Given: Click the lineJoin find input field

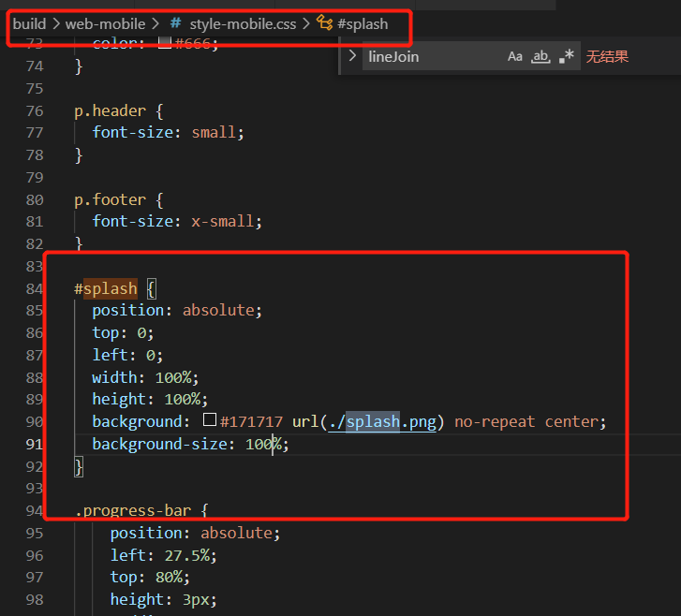Looking at the screenshot, I should tap(431, 56).
